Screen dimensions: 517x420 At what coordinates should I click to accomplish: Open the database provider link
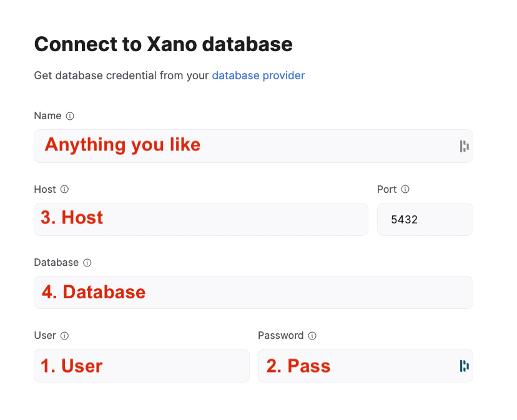[258, 76]
